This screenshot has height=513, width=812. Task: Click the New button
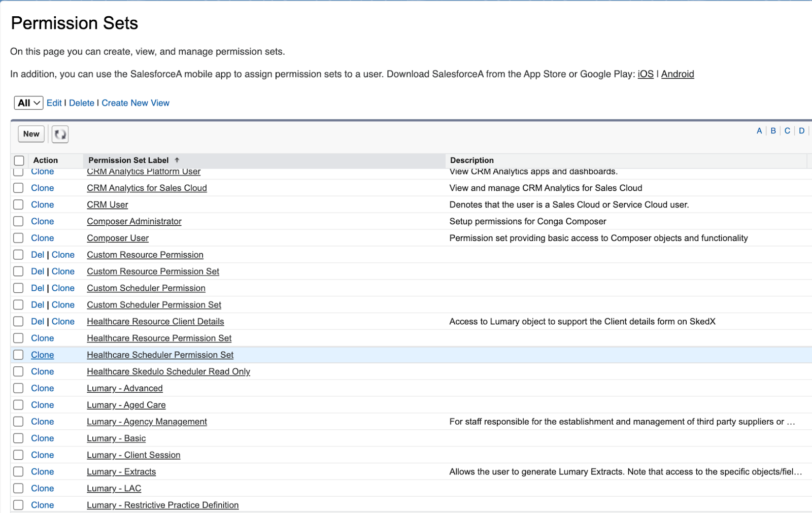[31, 134]
